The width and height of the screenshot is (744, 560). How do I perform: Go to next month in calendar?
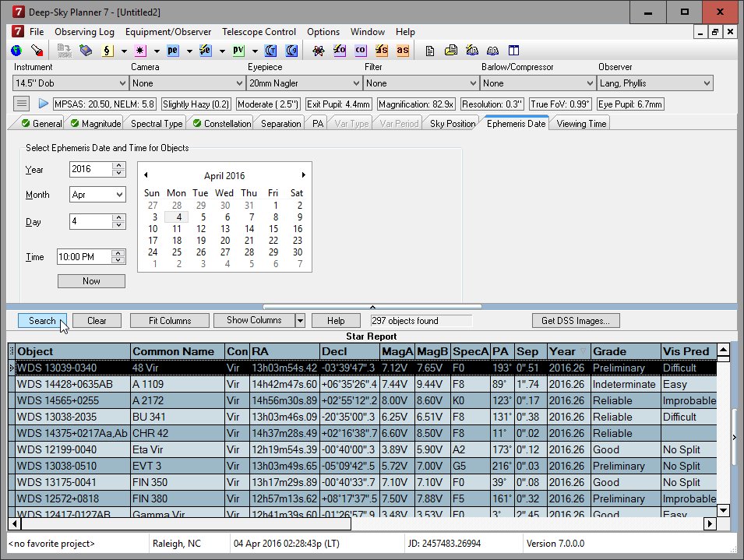click(x=304, y=175)
